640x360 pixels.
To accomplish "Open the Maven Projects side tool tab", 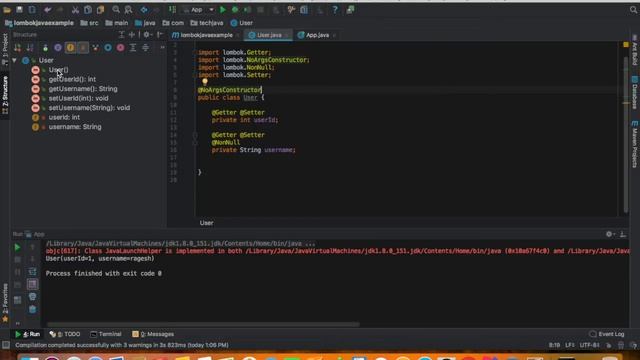I will 635,144.
